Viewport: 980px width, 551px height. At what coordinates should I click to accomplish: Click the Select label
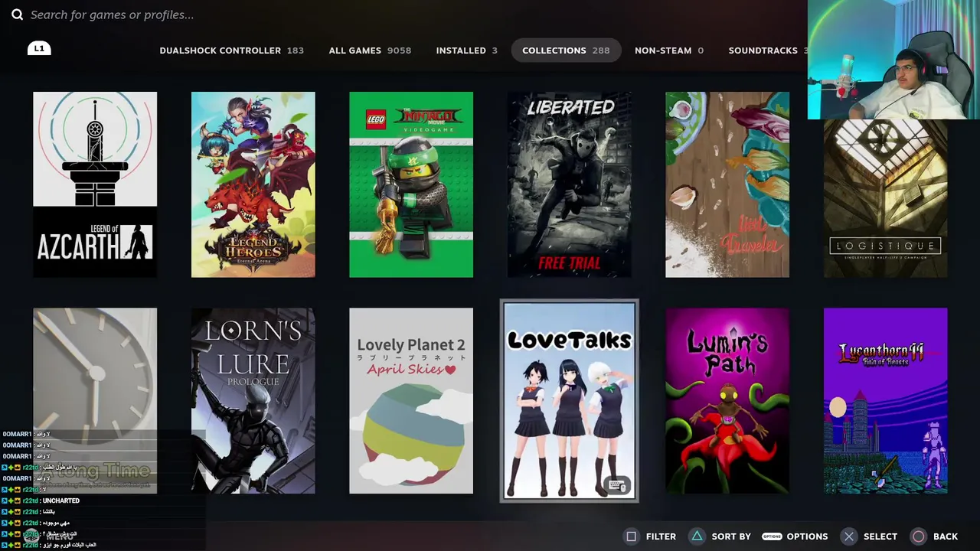(x=880, y=536)
